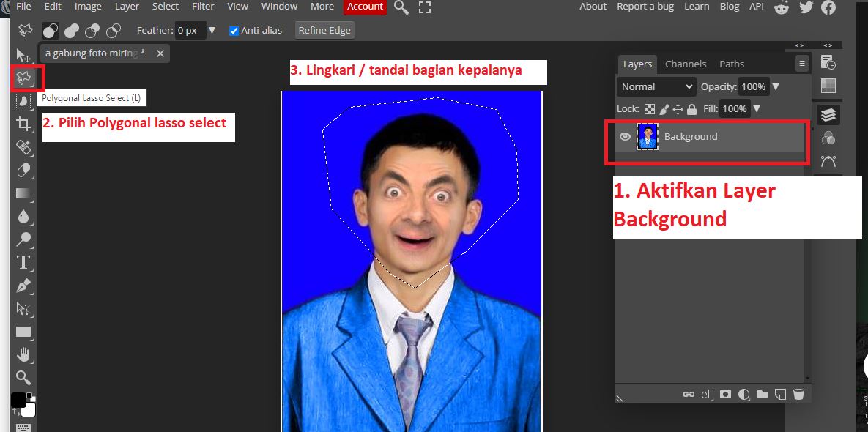Select the Pen tool
Viewport: 868px width, 432px height.
click(23, 286)
